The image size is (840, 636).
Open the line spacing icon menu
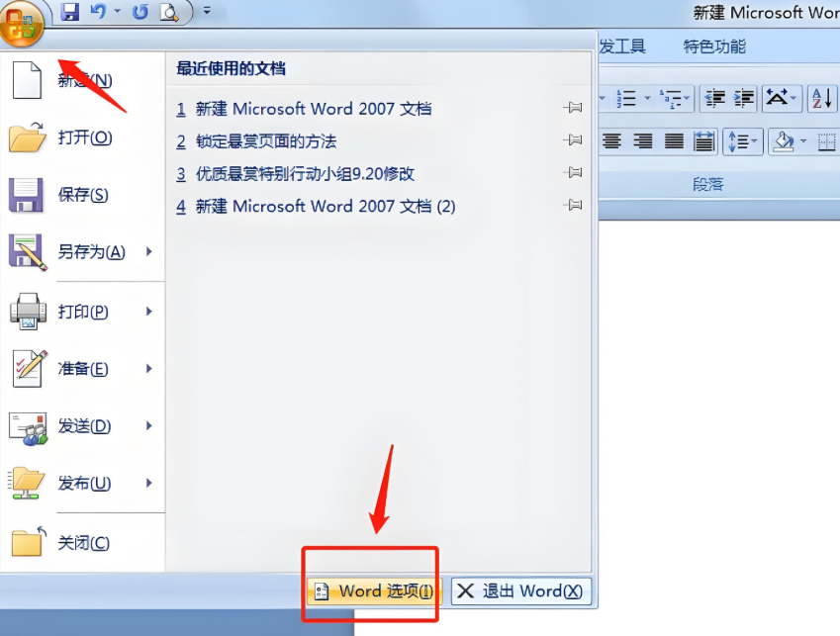pyautogui.click(x=744, y=140)
